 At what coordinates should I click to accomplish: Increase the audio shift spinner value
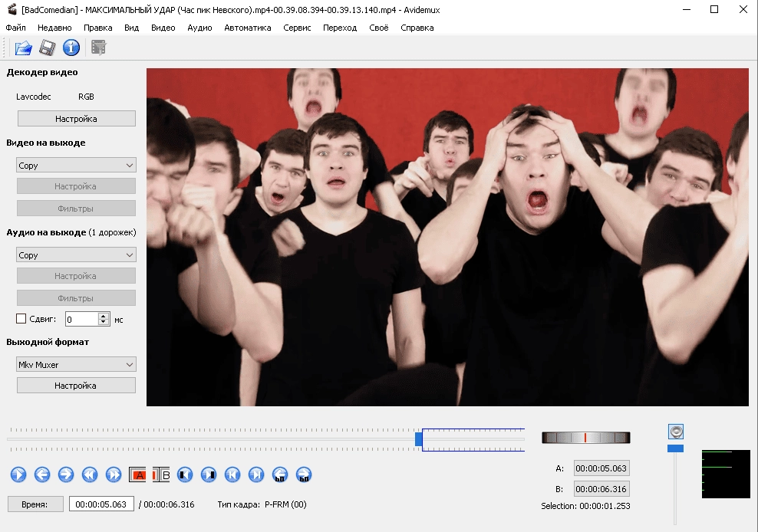tap(104, 316)
